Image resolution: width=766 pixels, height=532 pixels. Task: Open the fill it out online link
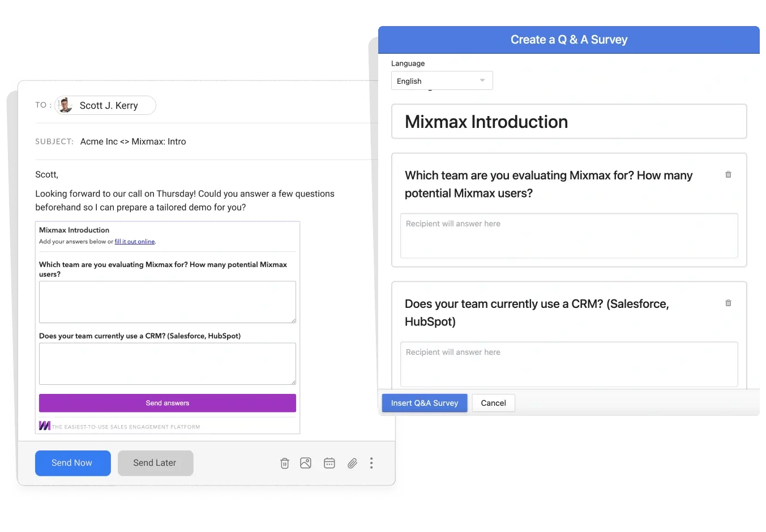coord(135,241)
